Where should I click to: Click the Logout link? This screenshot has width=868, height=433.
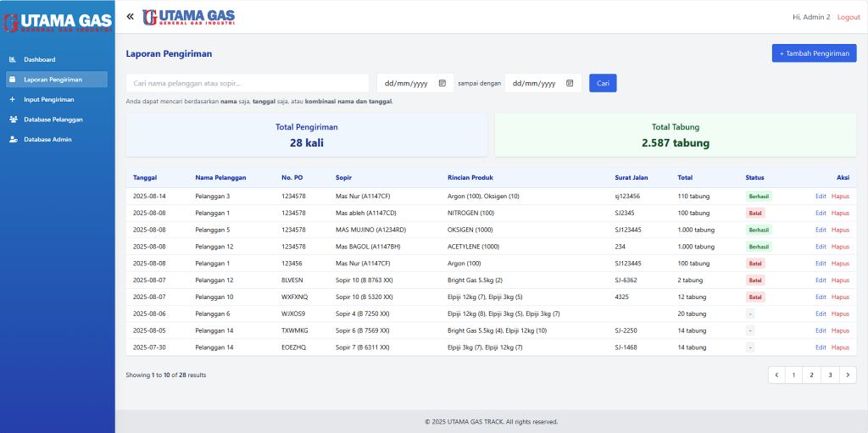pos(848,17)
